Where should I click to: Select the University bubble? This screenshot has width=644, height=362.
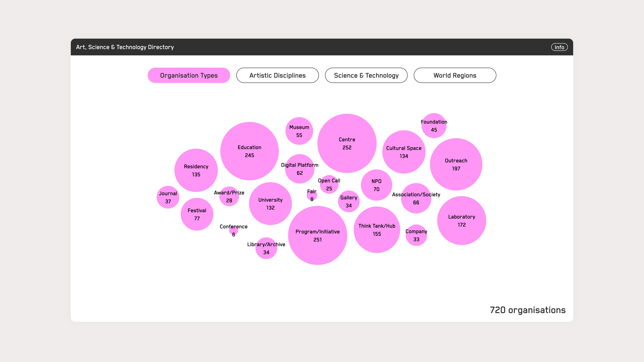(x=270, y=204)
